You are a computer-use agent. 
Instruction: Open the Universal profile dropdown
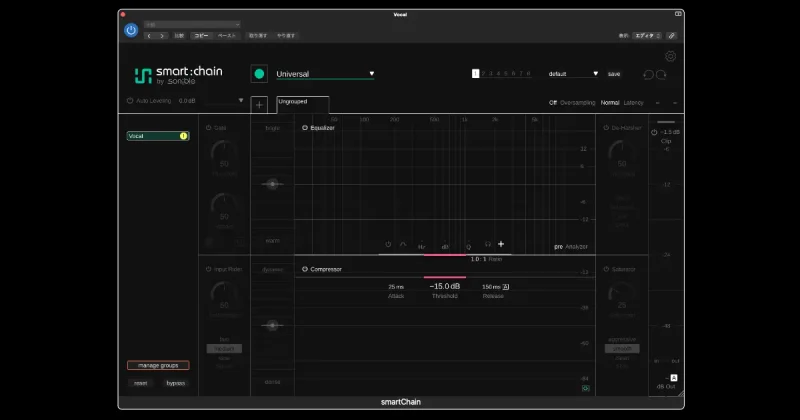(325, 74)
